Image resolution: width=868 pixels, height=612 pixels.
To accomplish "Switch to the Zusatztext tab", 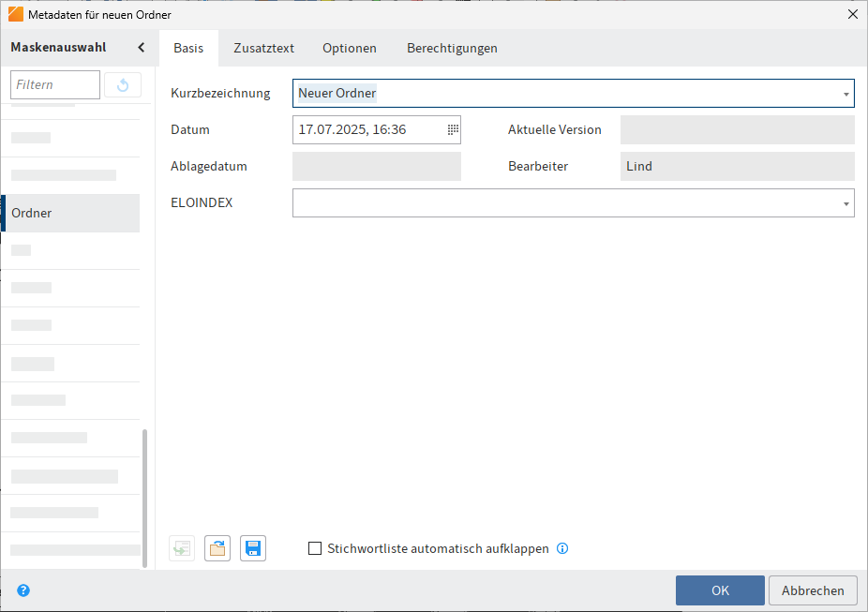I will (263, 47).
